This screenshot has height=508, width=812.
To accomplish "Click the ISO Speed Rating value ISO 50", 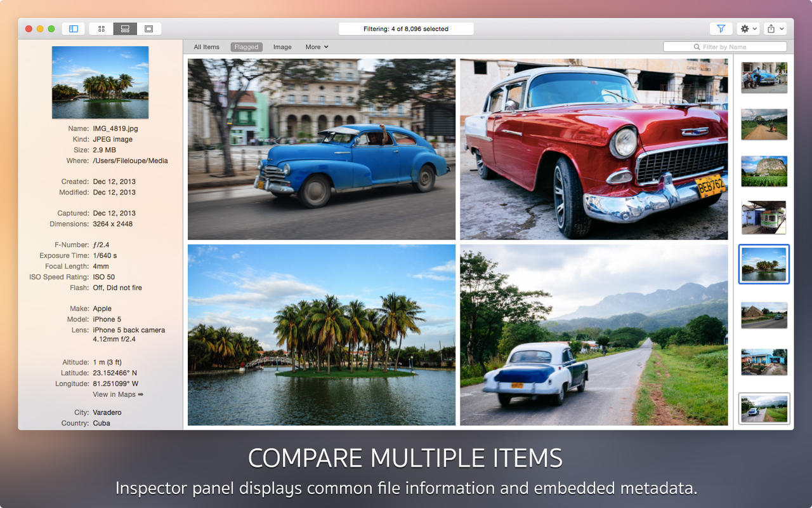I will pos(104,277).
